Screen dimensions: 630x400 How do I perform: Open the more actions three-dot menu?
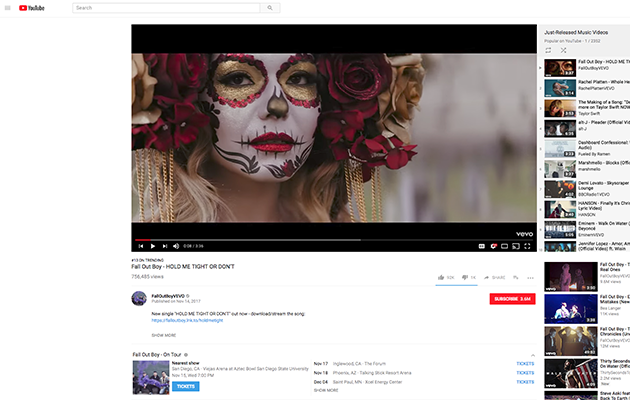pyautogui.click(x=530, y=277)
